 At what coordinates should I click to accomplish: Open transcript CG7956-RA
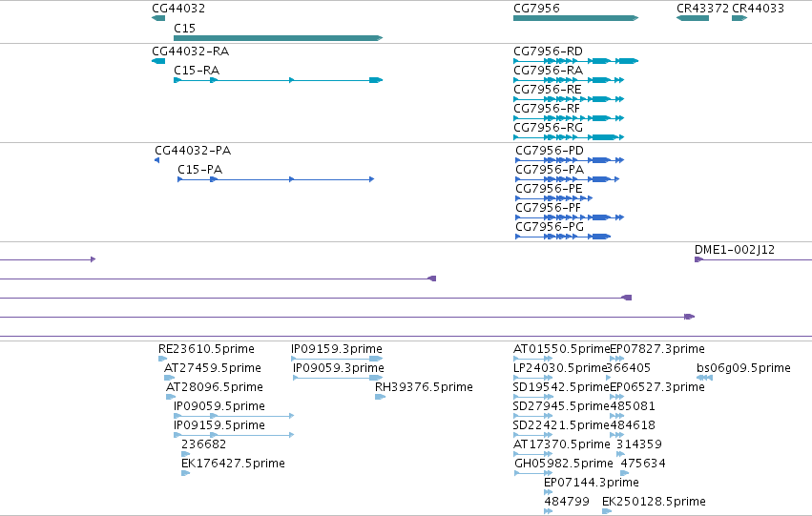pyautogui.click(x=569, y=80)
